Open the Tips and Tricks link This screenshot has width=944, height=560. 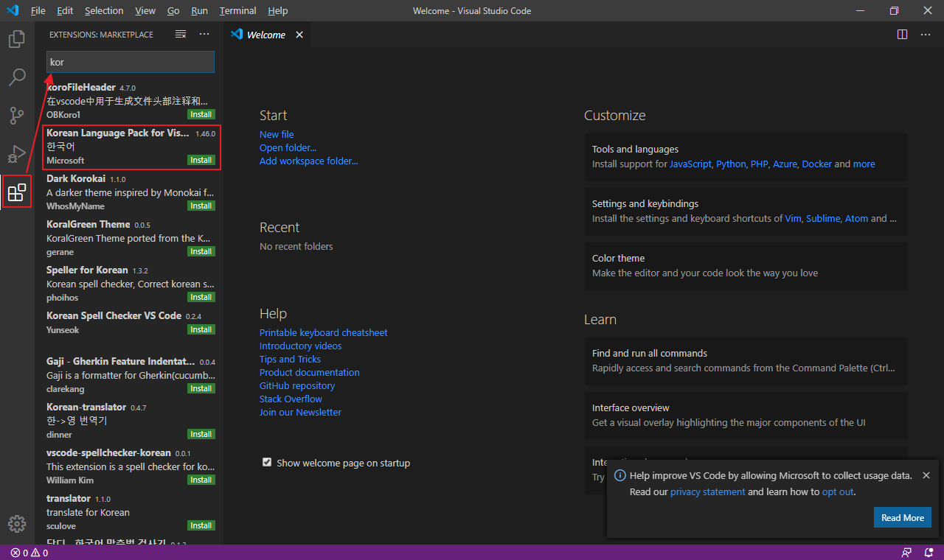point(290,359)
